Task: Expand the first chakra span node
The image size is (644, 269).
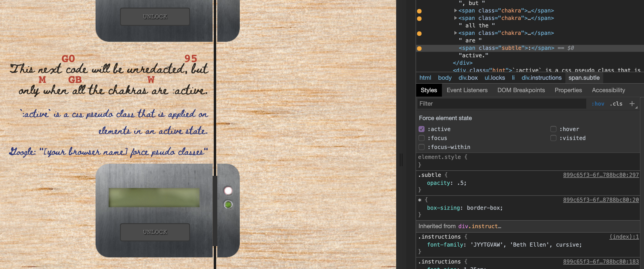Action: coord(455,10)
